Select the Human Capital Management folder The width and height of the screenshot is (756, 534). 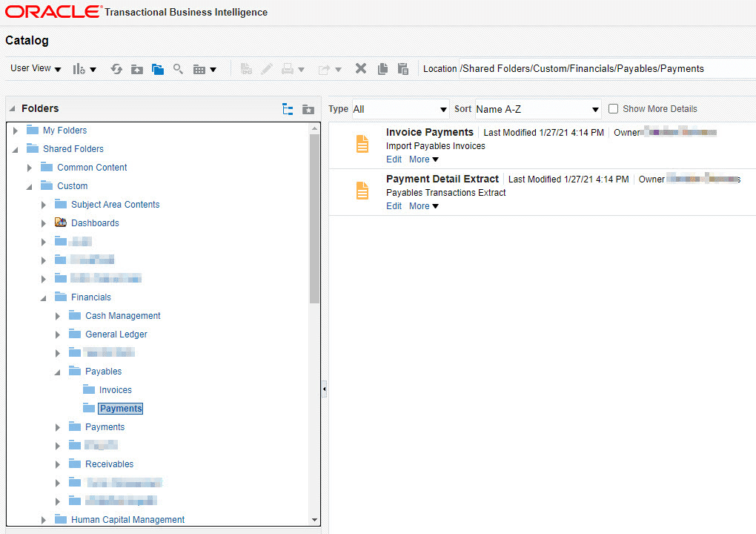pyautogui.click(x=127, y=519)
